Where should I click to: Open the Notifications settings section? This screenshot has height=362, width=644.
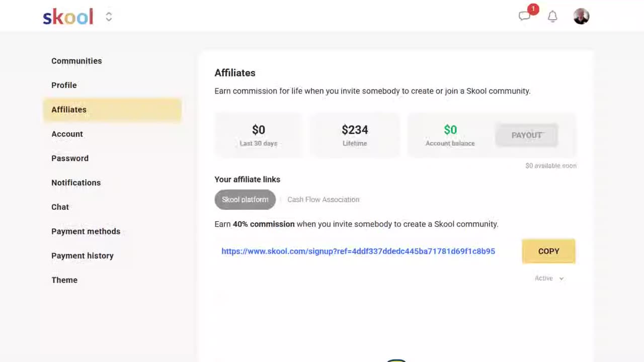point(76,183)
